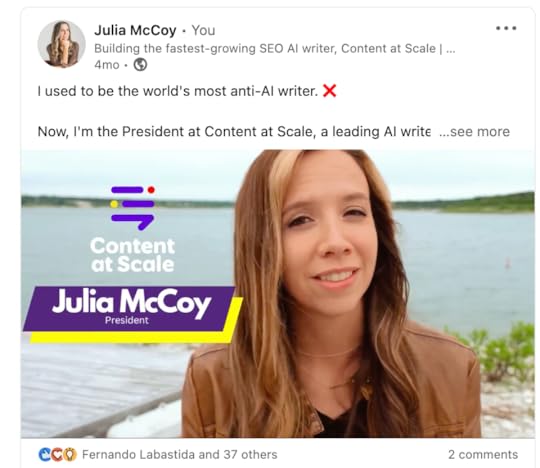Click the globe public visibility icon
Screen dimensions: 540x468
[140, 65]
